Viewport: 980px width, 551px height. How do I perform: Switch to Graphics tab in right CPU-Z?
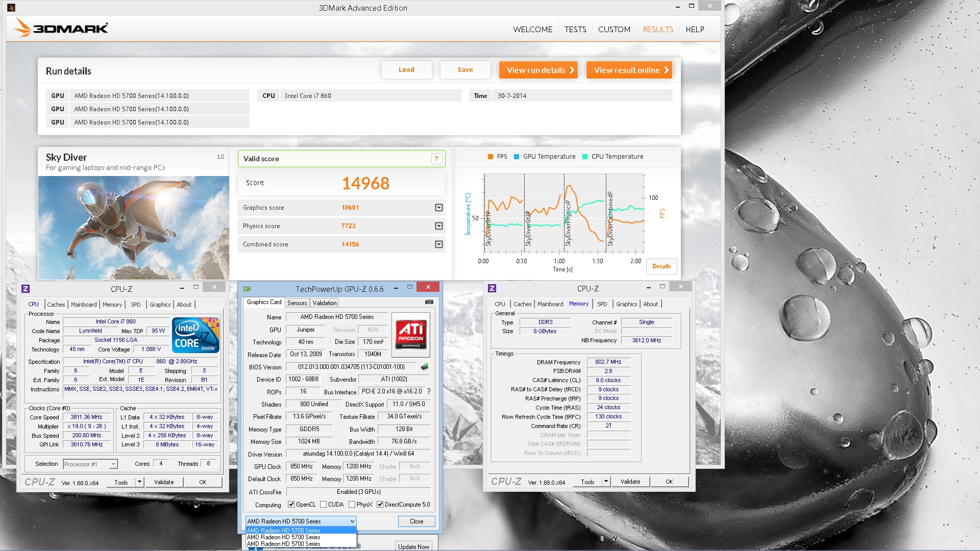[626, 304]
